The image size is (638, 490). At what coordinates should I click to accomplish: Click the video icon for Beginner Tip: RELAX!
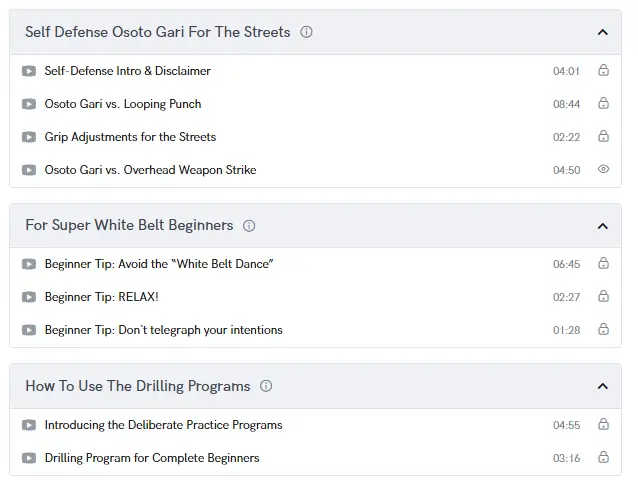click(29, 297)
